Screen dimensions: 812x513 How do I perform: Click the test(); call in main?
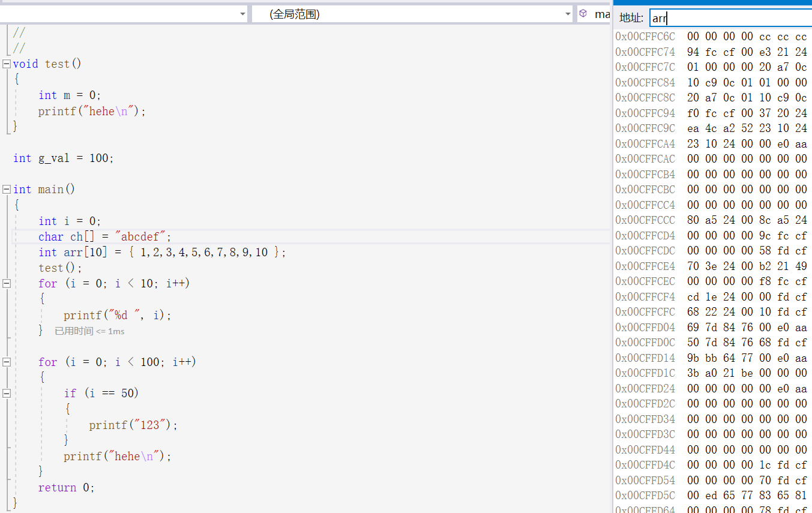(x=60, y=268)
